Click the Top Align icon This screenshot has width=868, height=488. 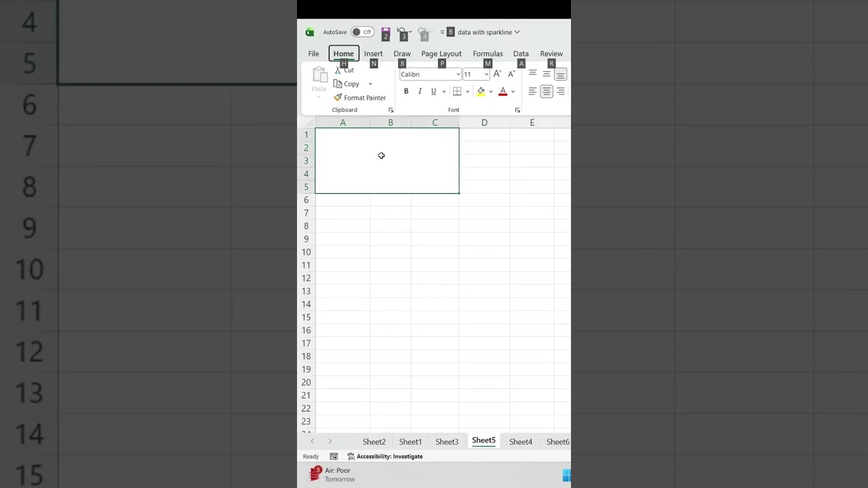point(532,74)
